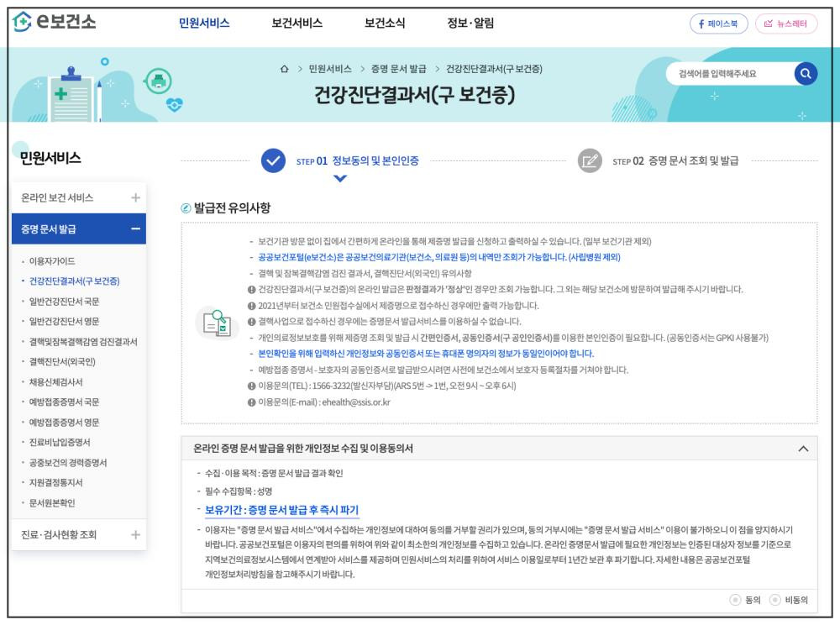This screenshot has width=840, height=625.
Task: Select the 동의 radio button
Action: point(735,599)
